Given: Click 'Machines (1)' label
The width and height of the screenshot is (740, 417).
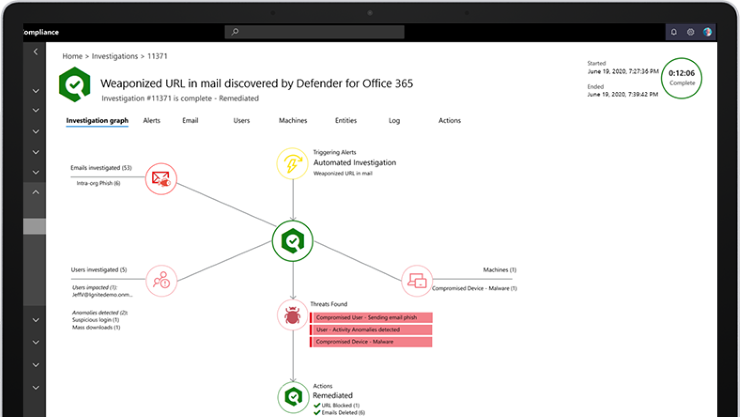Looking at the screenshot, I should [x=499, y=270].
